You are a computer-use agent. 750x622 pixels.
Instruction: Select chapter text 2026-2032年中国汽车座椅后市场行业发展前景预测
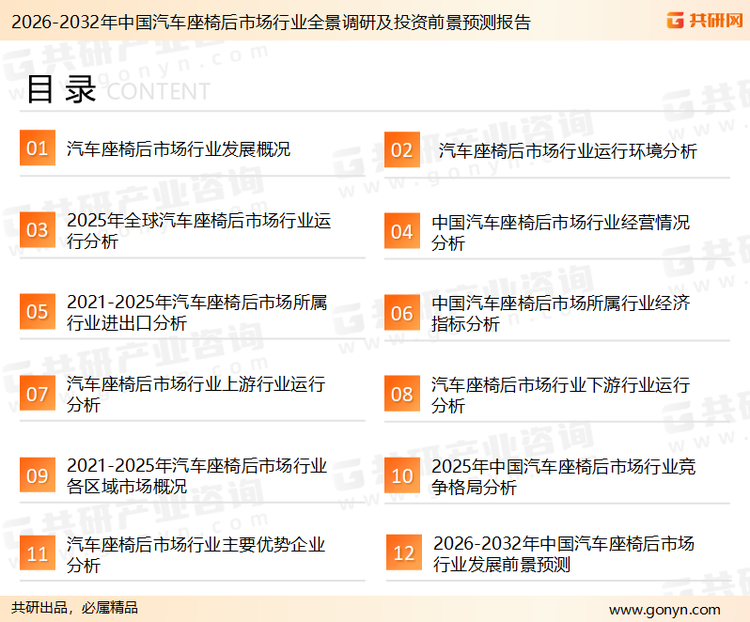tap(563, 554)
